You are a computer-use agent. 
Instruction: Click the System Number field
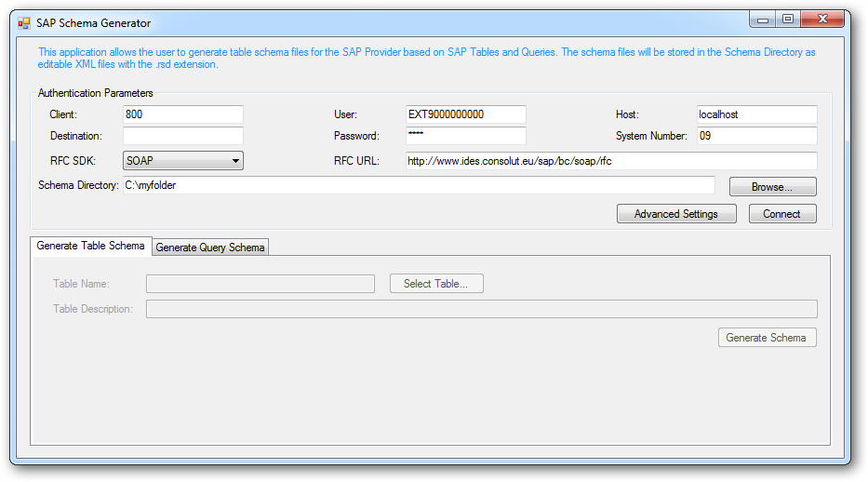756,136
